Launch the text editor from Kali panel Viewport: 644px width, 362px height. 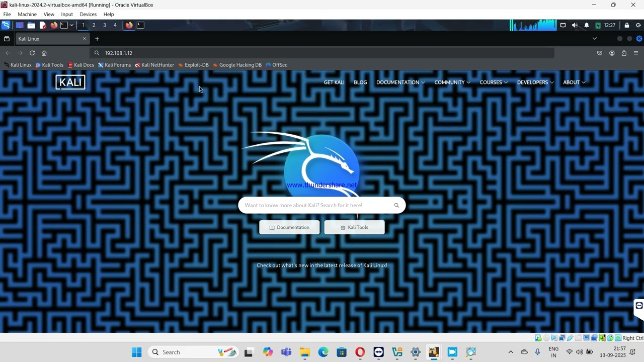coord(43,25)
